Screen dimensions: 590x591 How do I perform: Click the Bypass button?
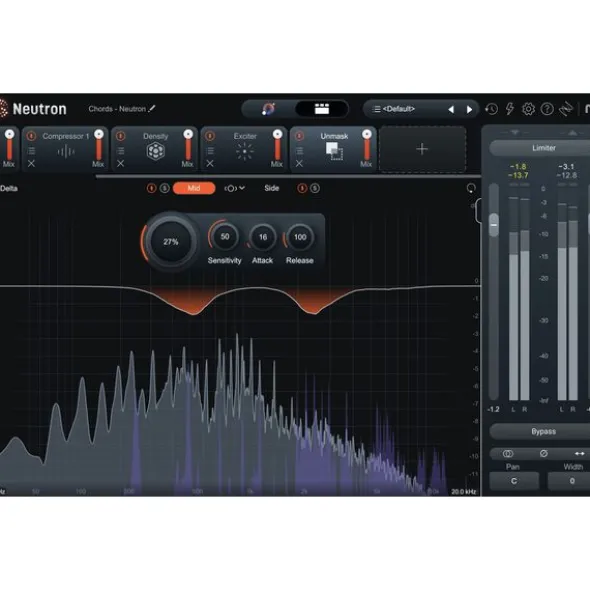(x=540, y=432)
